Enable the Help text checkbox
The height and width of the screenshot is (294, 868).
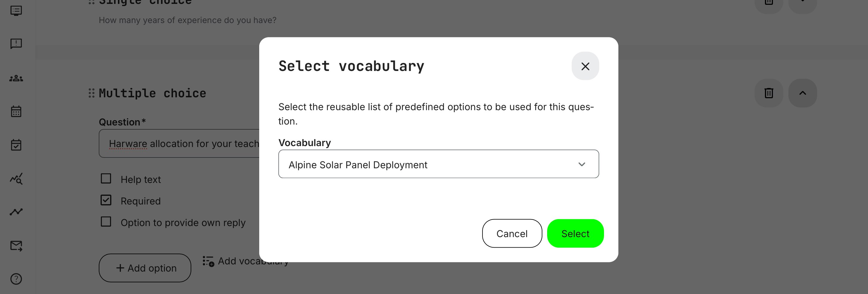coord(106,179)
